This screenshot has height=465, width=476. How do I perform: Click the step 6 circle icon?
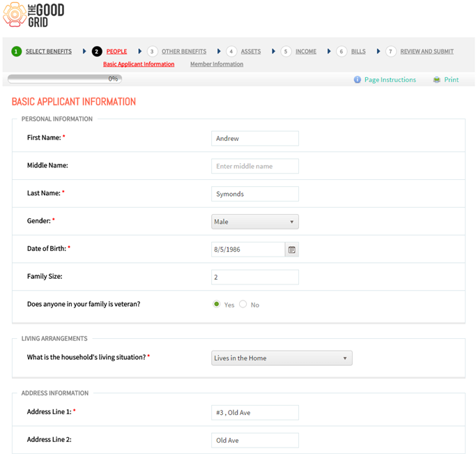[x=341, y=52]
